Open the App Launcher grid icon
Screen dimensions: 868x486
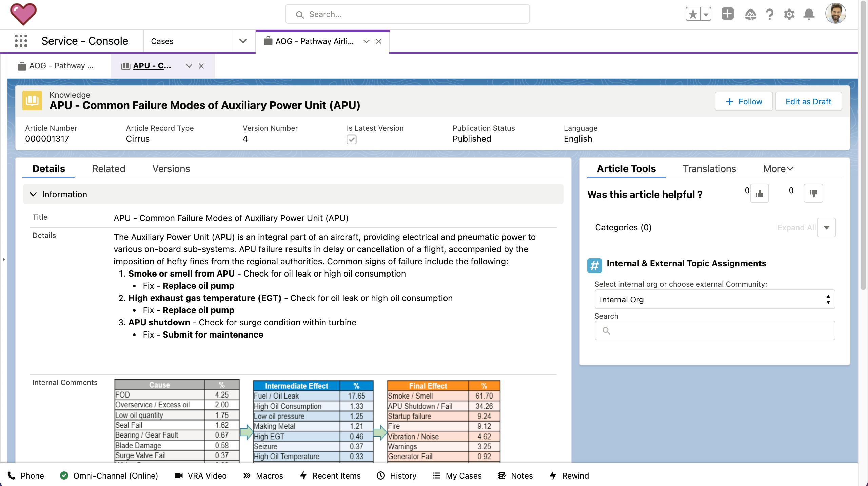[21, 41]
